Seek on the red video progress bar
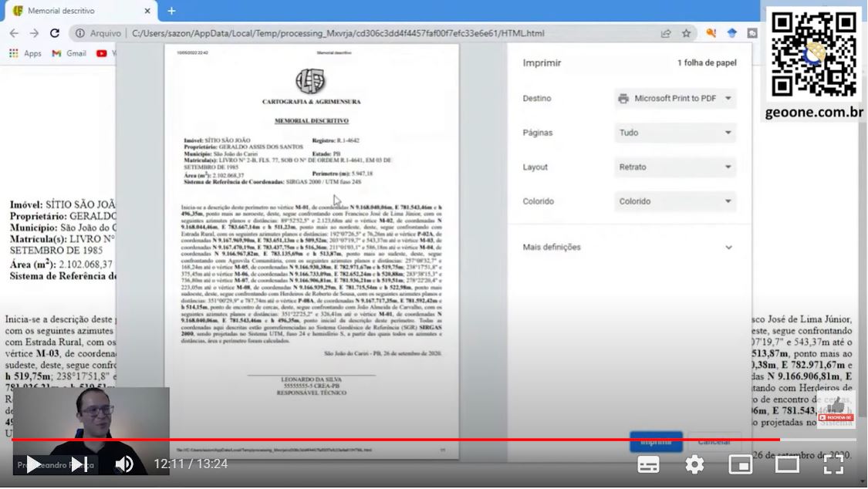This screenshot has height=489, width=868. (x=434, y=440)
